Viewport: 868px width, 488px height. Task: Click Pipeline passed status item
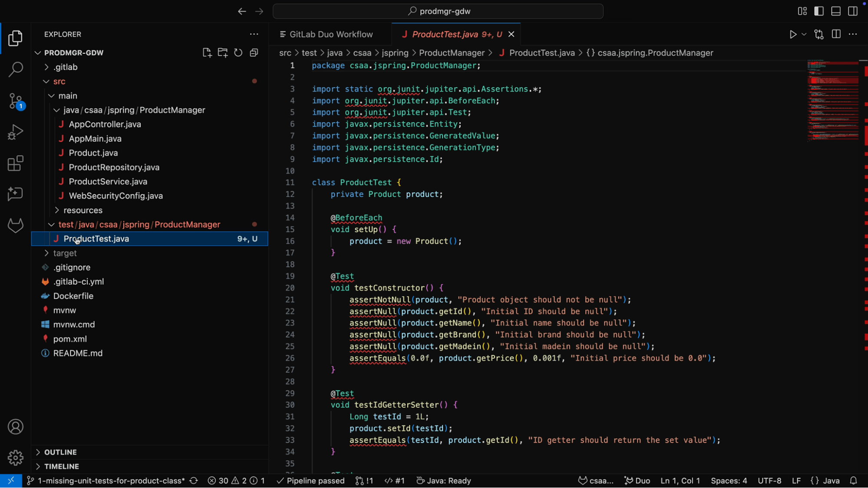point(310,481)
